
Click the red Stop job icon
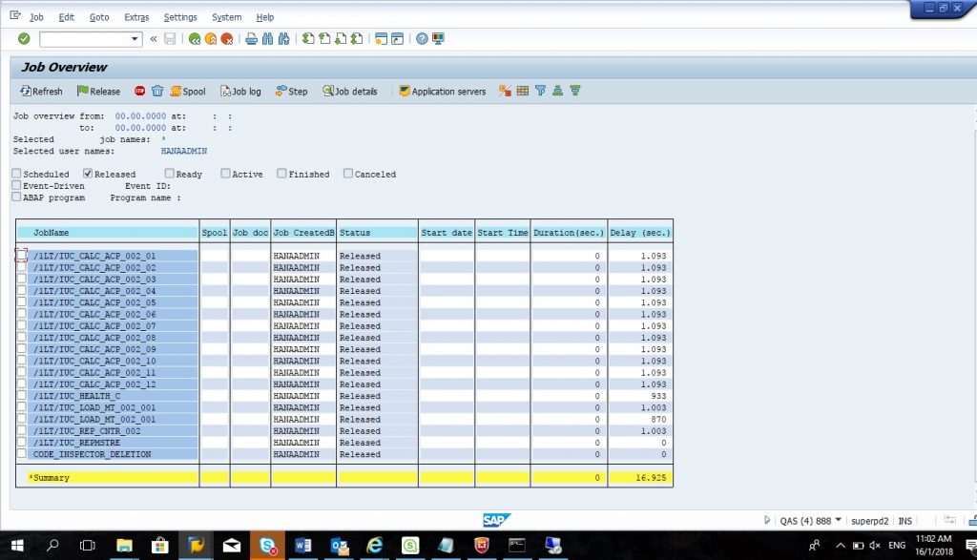(x=139, y=91)
